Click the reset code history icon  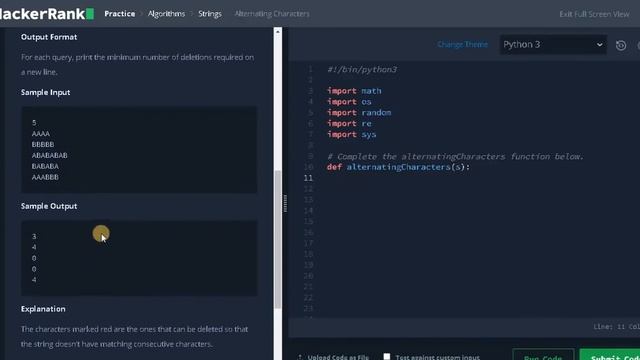[x=621, y=45]
